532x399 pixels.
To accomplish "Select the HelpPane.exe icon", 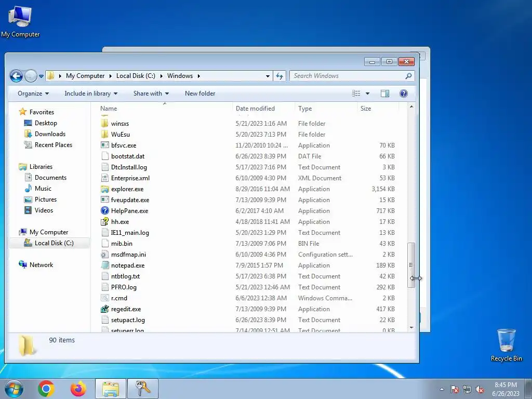I will tap(105, 211).
